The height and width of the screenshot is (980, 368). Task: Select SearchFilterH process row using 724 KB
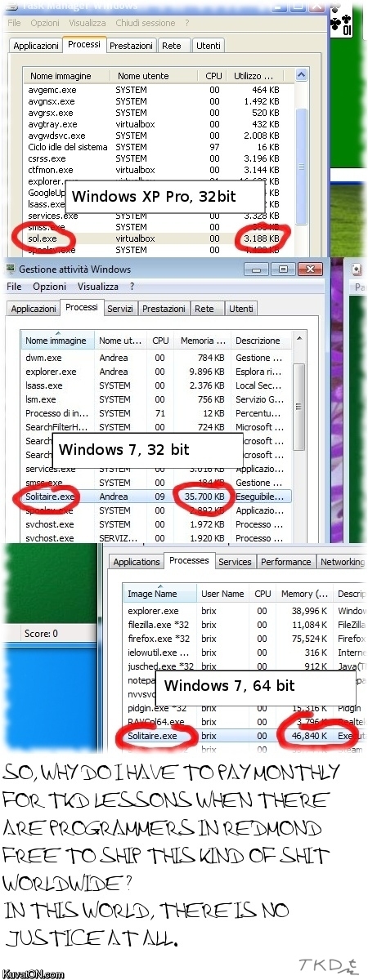coord(157,427)
